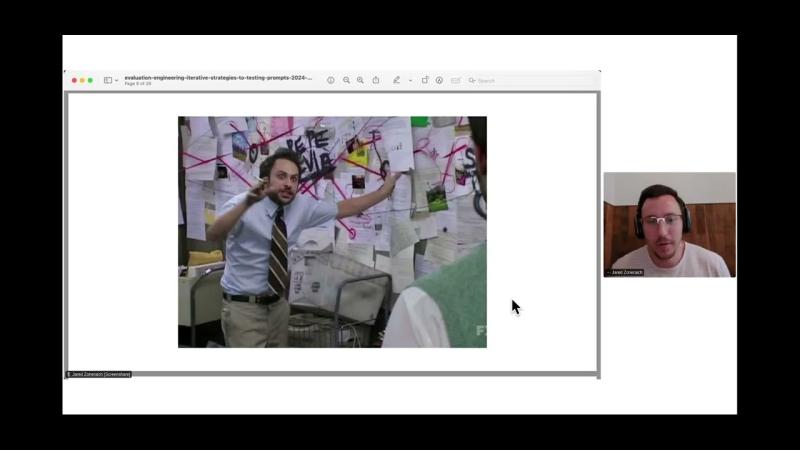Show the Markup toolbar
Image resolution: width=800 pixels, height=450 pixels.
pyautogui.click(x=439, y=81)
